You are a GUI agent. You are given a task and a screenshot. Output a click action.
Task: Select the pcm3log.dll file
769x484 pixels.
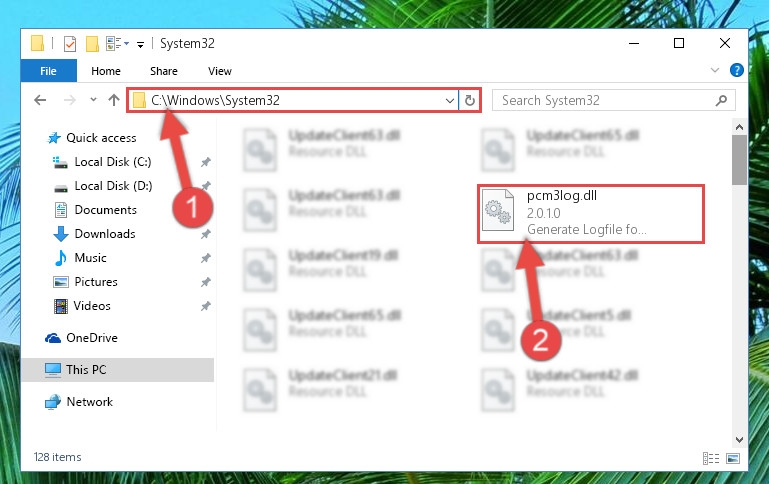click(x=590, y=213)
